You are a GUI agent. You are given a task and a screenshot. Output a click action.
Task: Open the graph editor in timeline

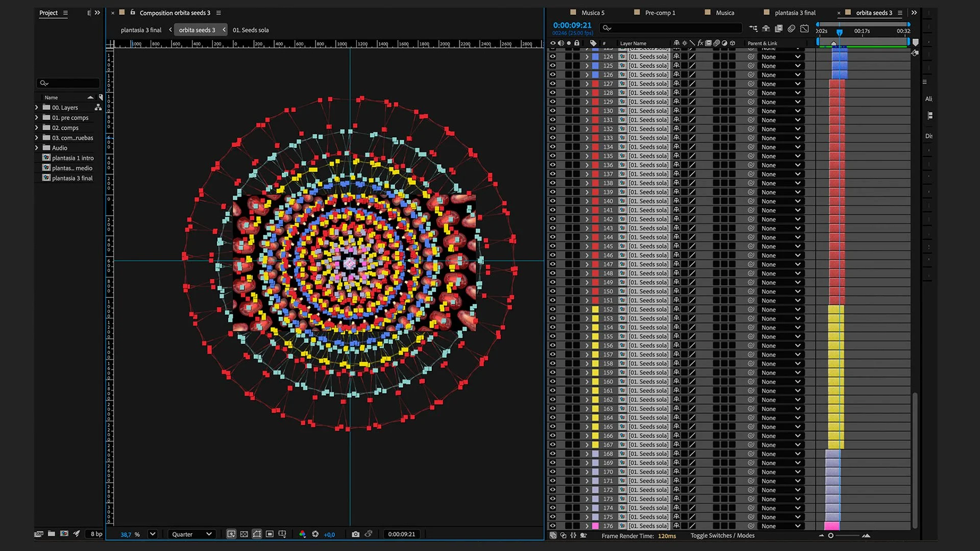804,29
